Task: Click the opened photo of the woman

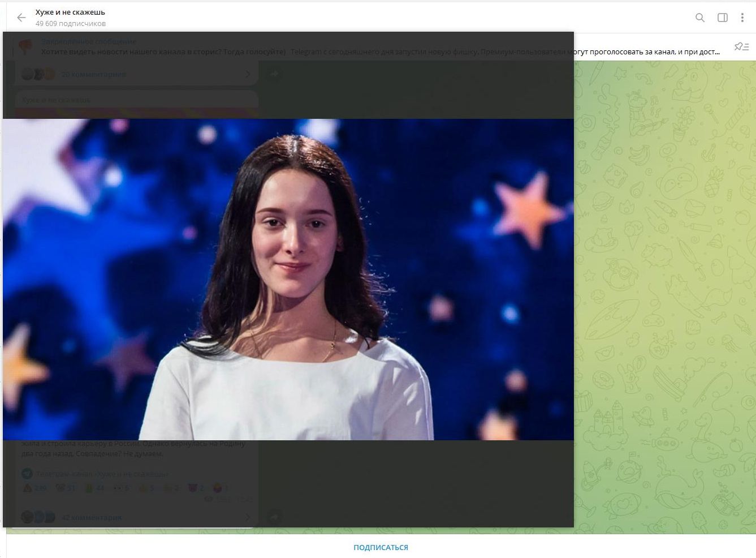Action: (288, 279)
